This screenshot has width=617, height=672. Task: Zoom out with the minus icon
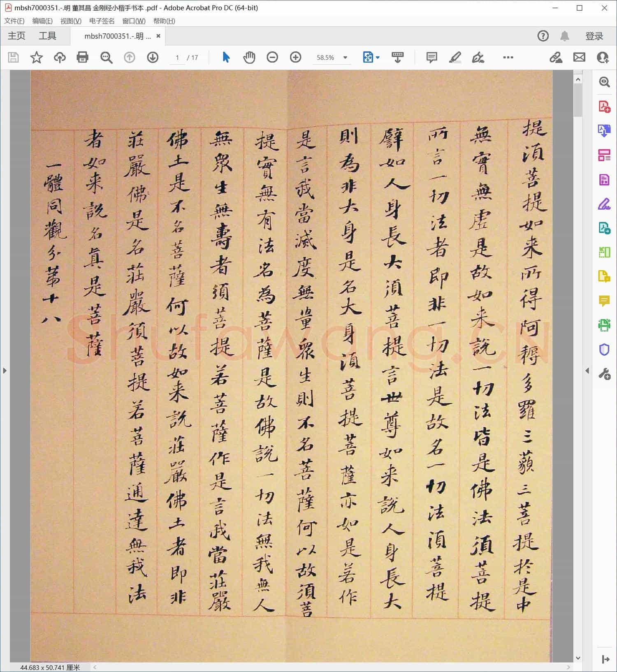(x=272, y=57)
